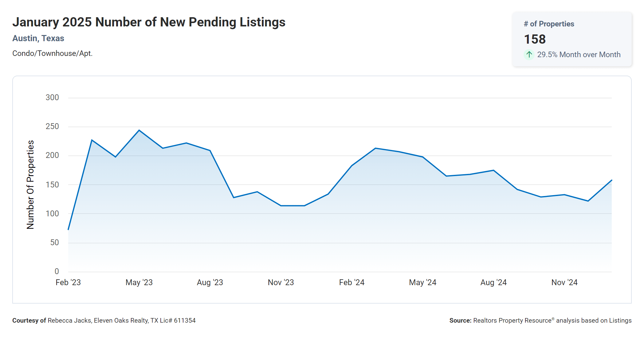Click the Nov '23 axis label
644x338 pixels.
point(281,282)
